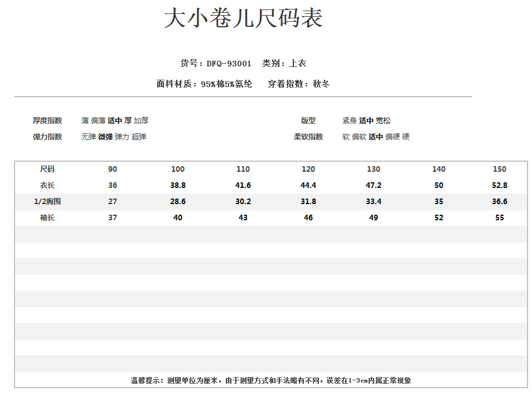Click size column header 90
This screenshot has height=406, width=532.
(x=113, y=169)
